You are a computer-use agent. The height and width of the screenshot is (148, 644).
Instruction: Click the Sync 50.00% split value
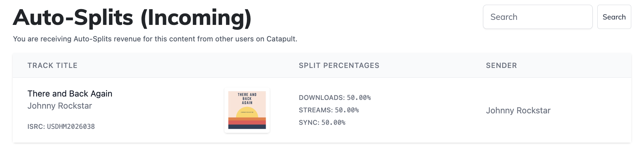tap(333, 122)
